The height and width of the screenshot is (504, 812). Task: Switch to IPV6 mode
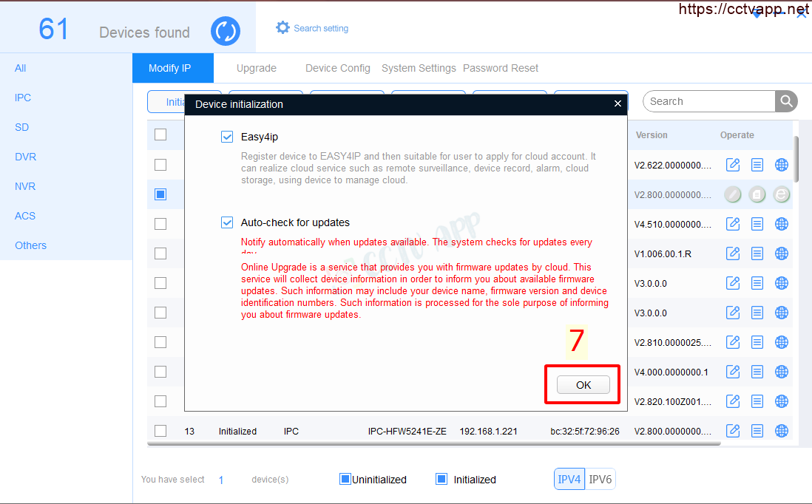(x=600, y=479)
